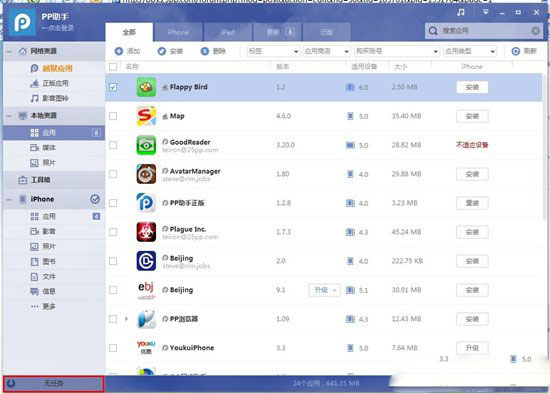550x394 pixels.
Task: Click the search magnifier icon
Action: [433, 31]
